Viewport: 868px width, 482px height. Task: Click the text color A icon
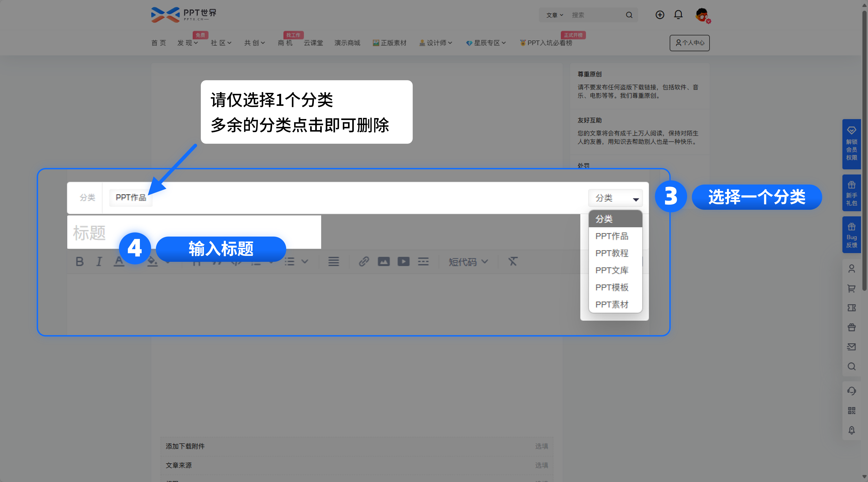[x=119, y=261]
